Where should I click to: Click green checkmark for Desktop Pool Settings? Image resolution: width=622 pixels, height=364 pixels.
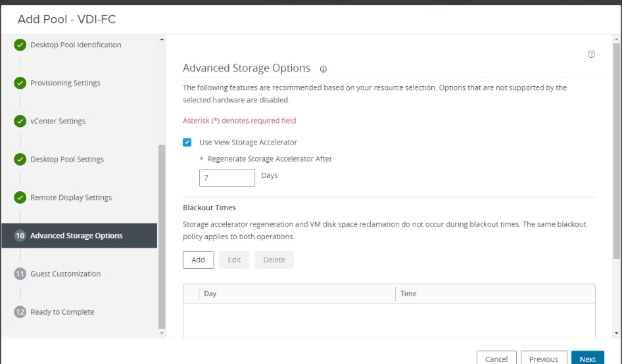(20, 160)
